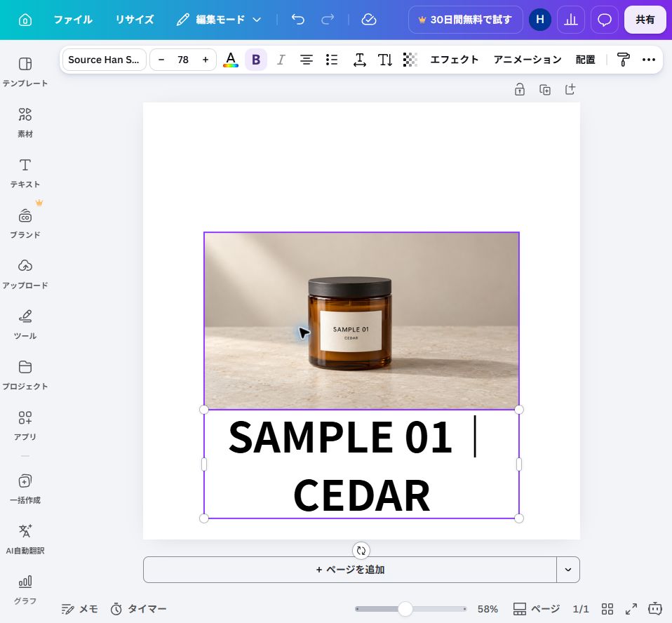Screen dimensions: 672x623
Task: Click the ページを追加 button
Action: coord(350,570)
